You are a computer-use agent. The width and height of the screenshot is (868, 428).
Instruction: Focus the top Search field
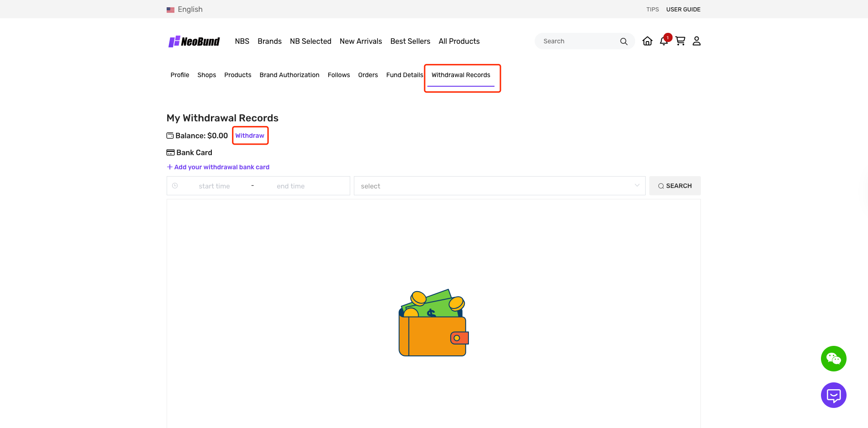pos(578,42)
